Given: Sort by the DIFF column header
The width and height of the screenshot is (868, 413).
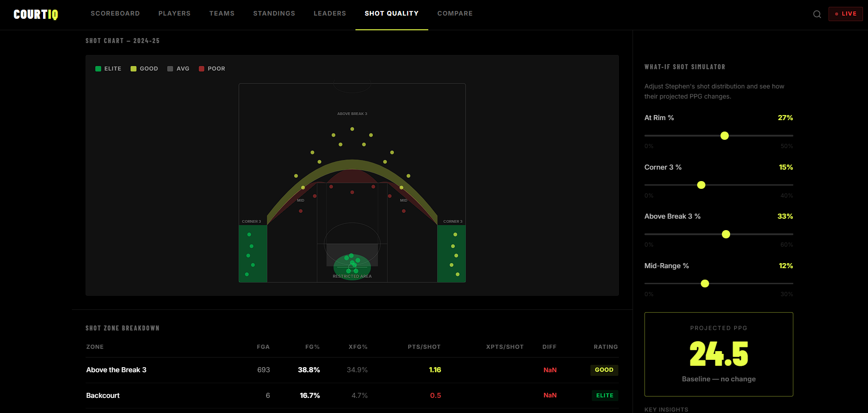Looking at the screenshot, I should 550,347.
